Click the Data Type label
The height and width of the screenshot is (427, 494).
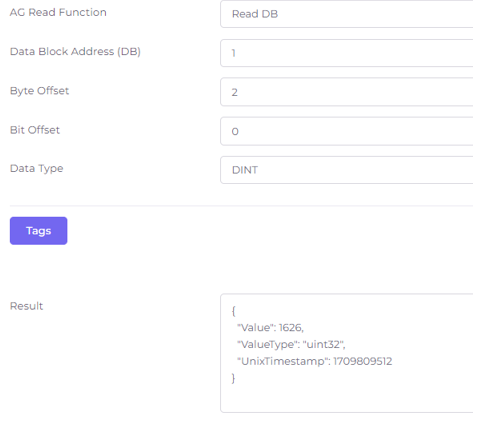36,169
